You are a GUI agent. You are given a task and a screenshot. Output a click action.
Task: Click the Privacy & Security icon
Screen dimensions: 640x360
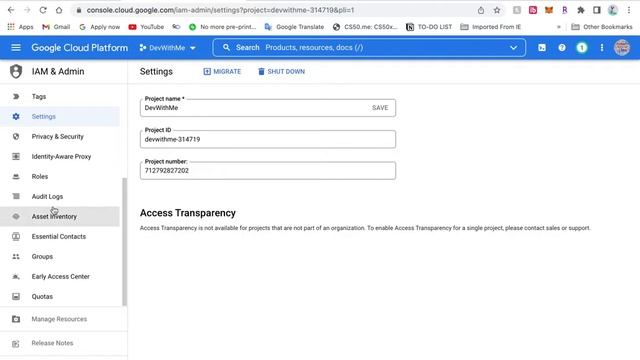coord(16,136)
